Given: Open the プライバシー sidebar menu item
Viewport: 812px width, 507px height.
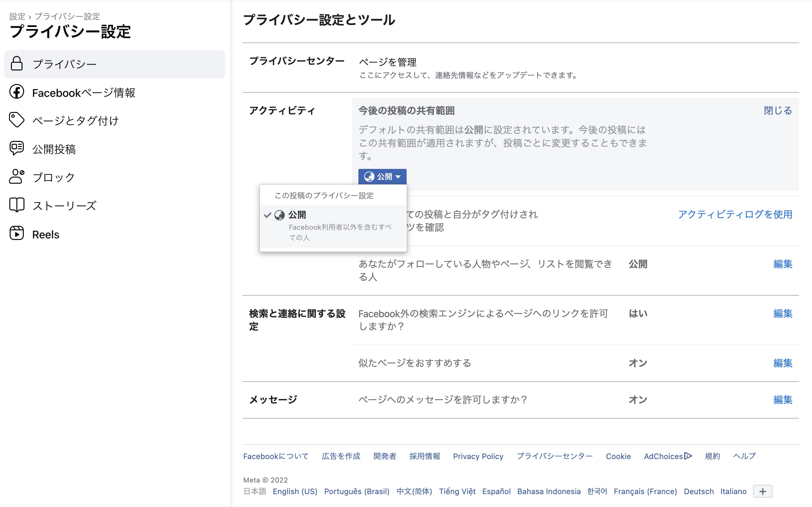Looking at the screenshot, I should coord(114,64).
